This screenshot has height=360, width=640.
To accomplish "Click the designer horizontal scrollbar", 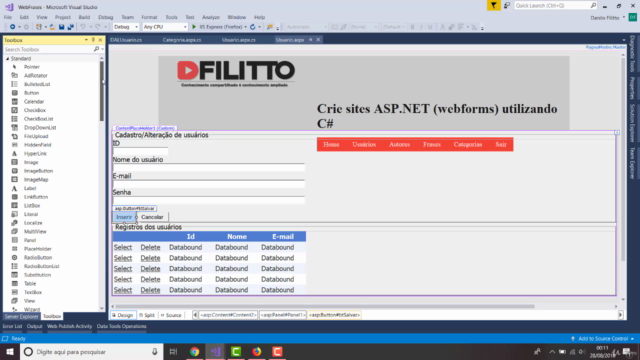I will coord(324,306).
